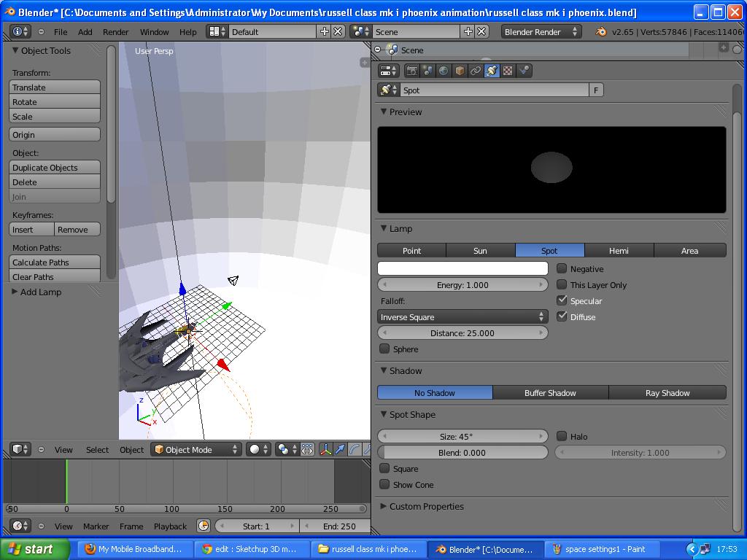The width and height of the screenshot is (747, 560).
Task: Click the Duplicate Objects button
Action: tap(54, 168)
